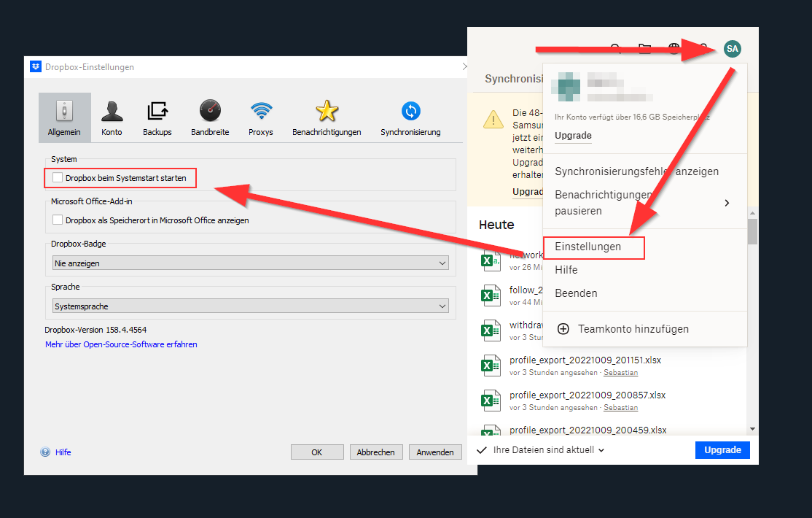Expand the Benachrichtigungen pausieren submenu arrow
This screenshot has height=518, width=812.
[726, 203]
